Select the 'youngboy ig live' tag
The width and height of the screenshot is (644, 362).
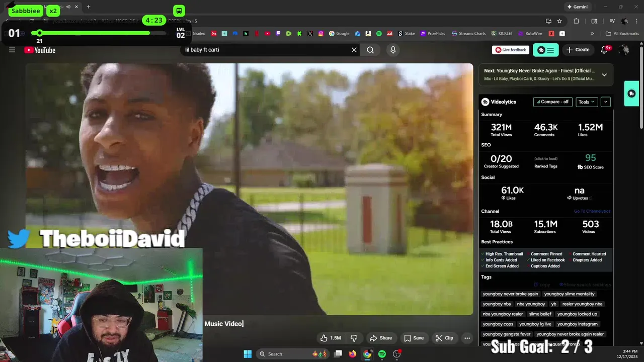pos(535,324)
